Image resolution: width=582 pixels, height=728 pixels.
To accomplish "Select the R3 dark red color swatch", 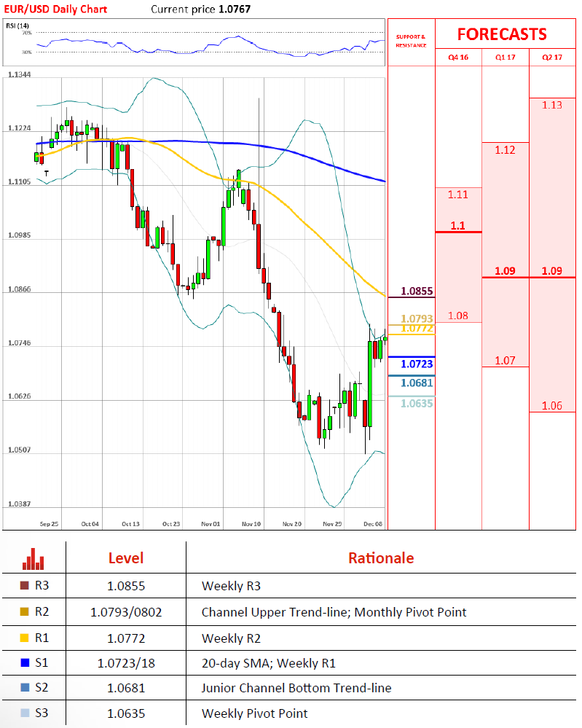I will point(25,585).
